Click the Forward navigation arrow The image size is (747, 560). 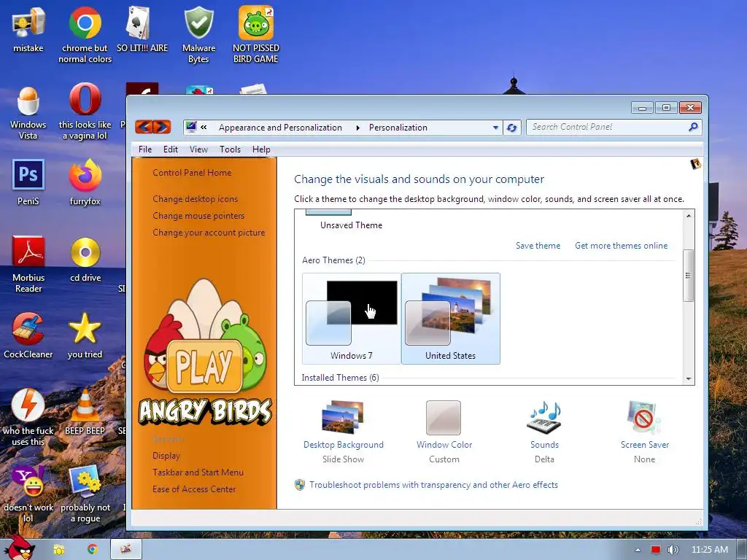click(x=161, y=127)
